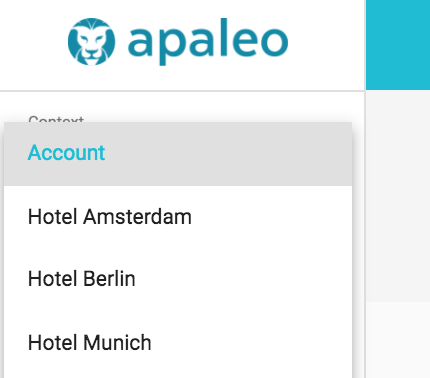The image size is (430, 378).
Task: Pick Hotel Munich in the dropdown
Action: click(x=178, y=342)
